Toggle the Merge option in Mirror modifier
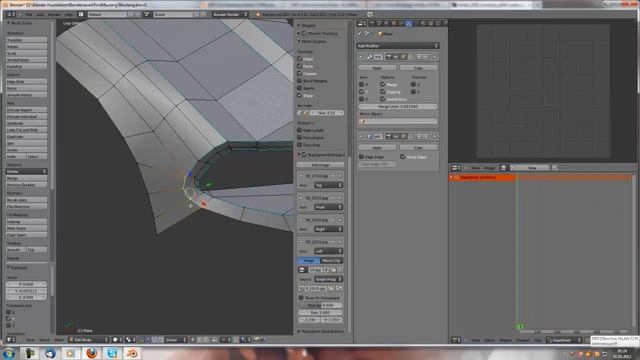640x360 pixels. click(382, 84)
